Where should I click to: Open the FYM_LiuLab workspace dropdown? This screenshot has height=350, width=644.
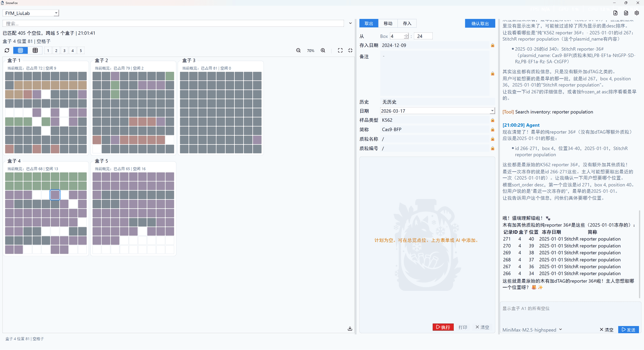[x=56, y=13]
